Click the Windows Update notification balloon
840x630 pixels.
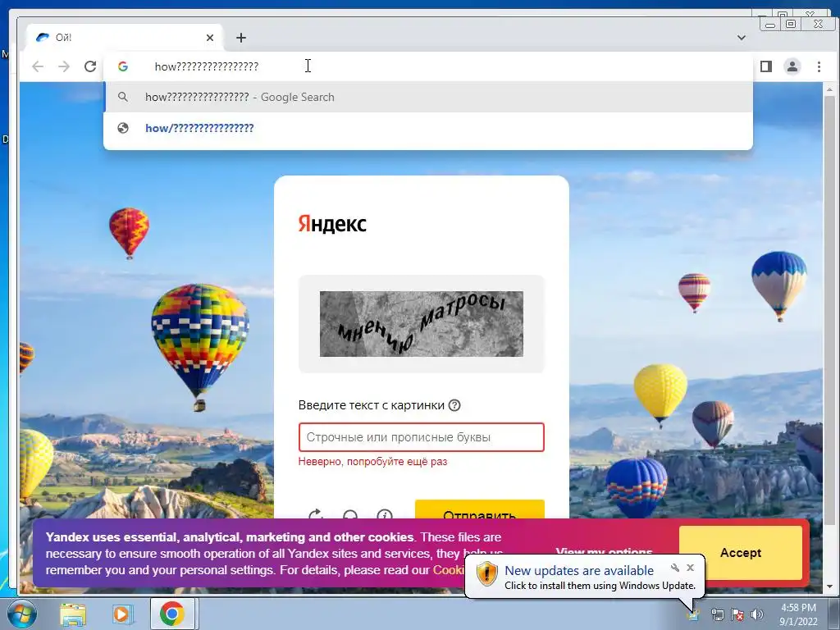point(585,577)
